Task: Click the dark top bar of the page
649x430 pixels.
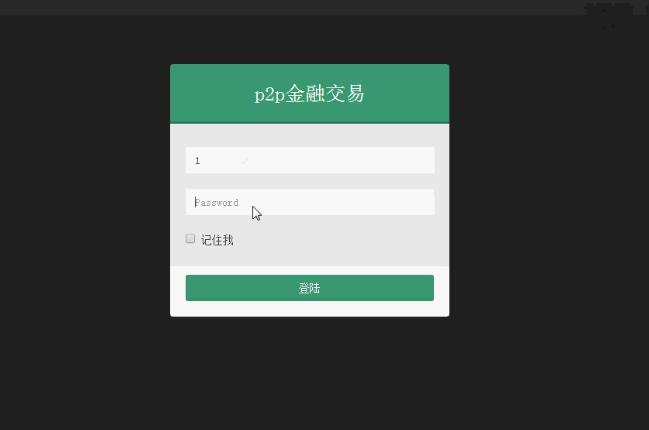Action: tap(290, 7)
